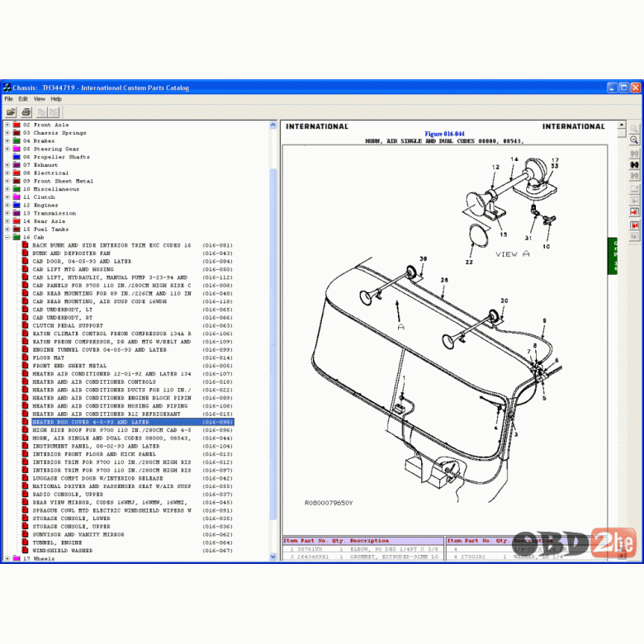This screenshot has height=644, width=644.
Task: Click blue folder icon for 12 Engines
Action: 17,205
